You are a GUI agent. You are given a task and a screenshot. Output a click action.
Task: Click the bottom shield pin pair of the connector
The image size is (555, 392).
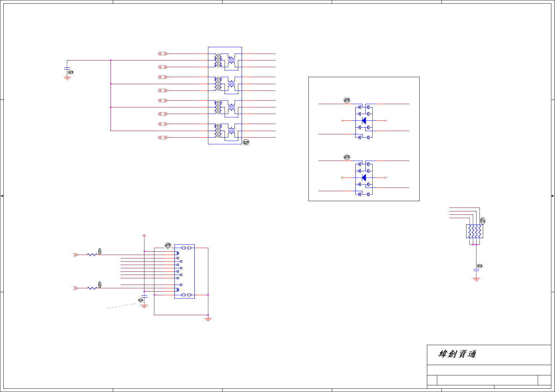(186, 295)
